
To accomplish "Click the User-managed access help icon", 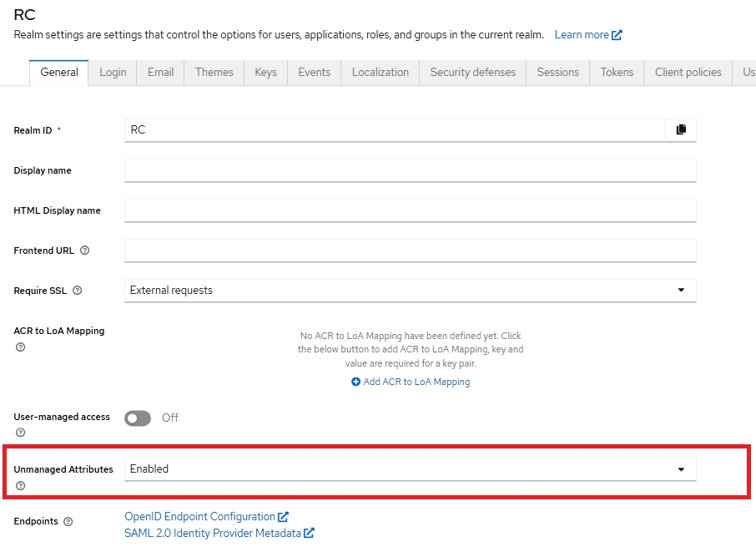I will (21, 433).
